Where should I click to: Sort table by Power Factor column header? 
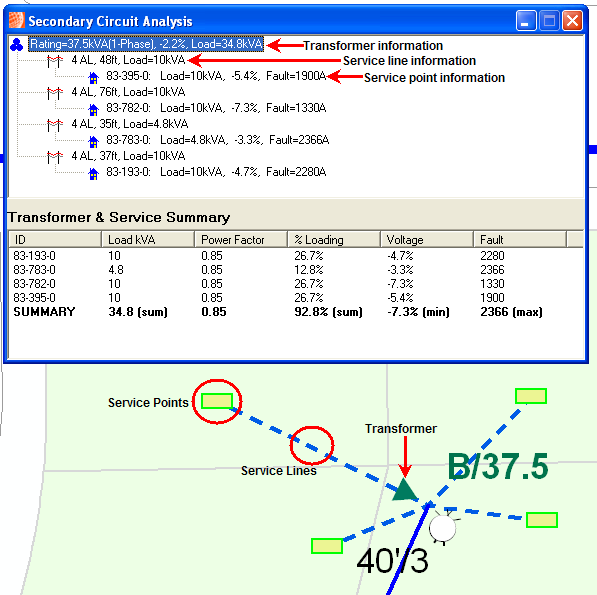click(241, 239)
